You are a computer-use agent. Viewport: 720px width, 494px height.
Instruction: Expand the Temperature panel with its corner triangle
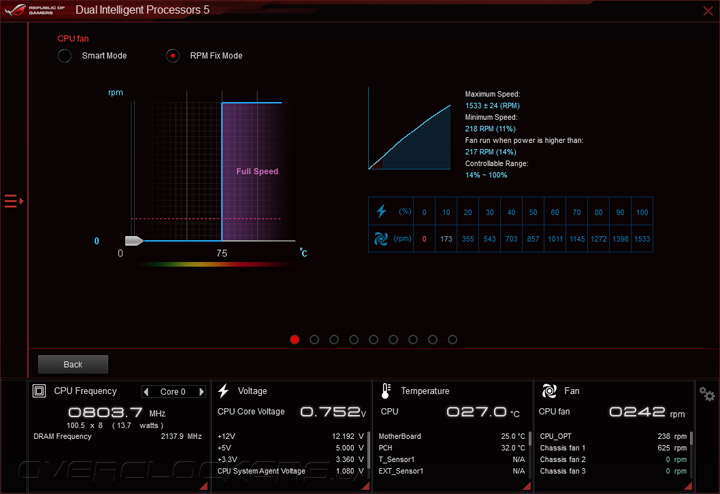[527, 486]
